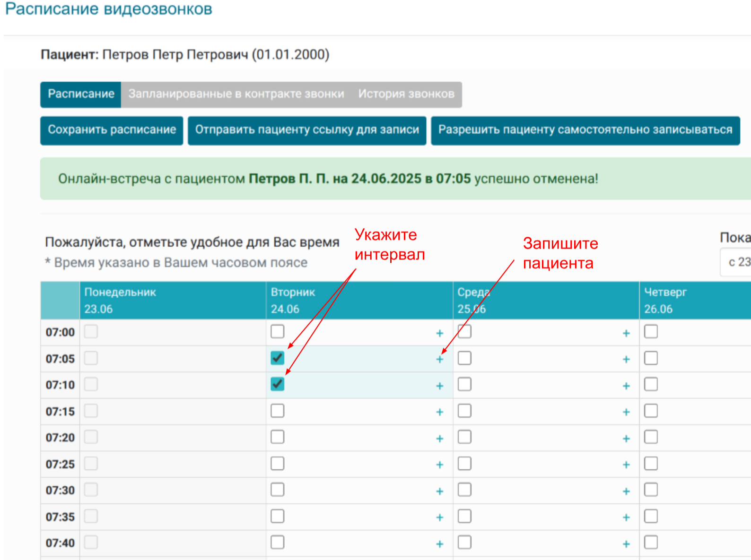Click plus icon for Tuesday 07:05 slot
751x560 pixels.
tap(440, 360)
